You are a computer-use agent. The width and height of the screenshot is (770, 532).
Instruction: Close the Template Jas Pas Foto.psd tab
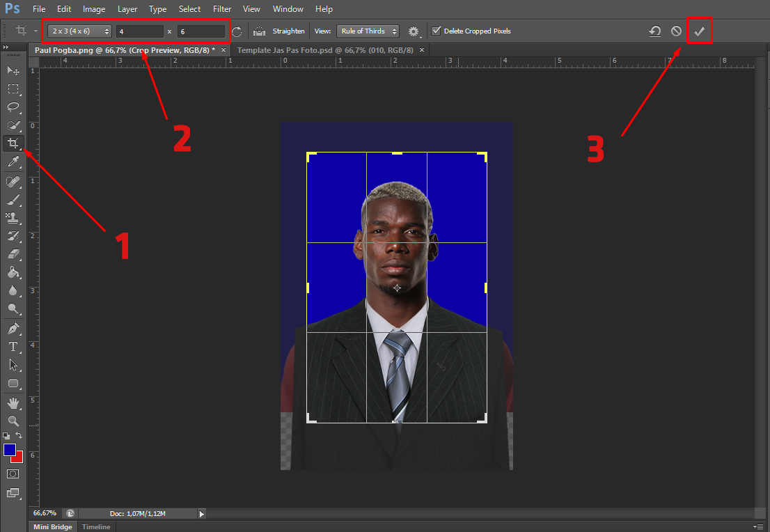coord(422,50)
